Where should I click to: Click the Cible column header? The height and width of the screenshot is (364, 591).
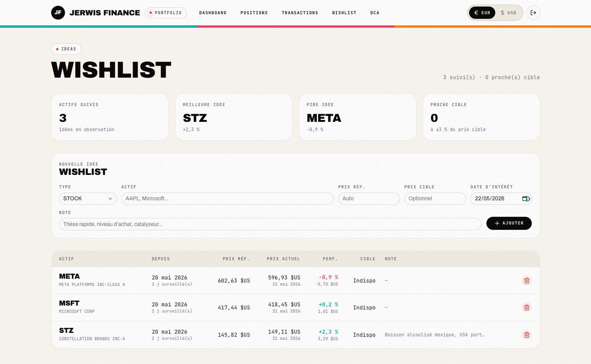368,259
